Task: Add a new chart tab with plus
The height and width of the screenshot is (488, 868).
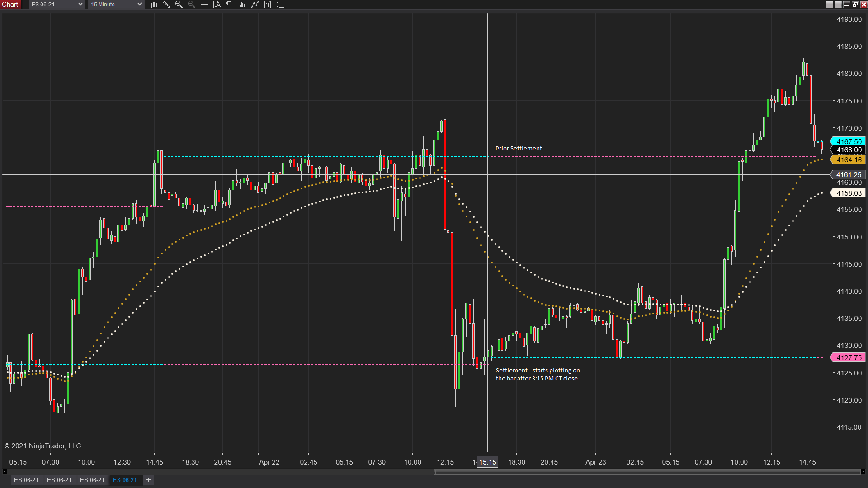Action: pyautogui.click(x=148, y=480)
